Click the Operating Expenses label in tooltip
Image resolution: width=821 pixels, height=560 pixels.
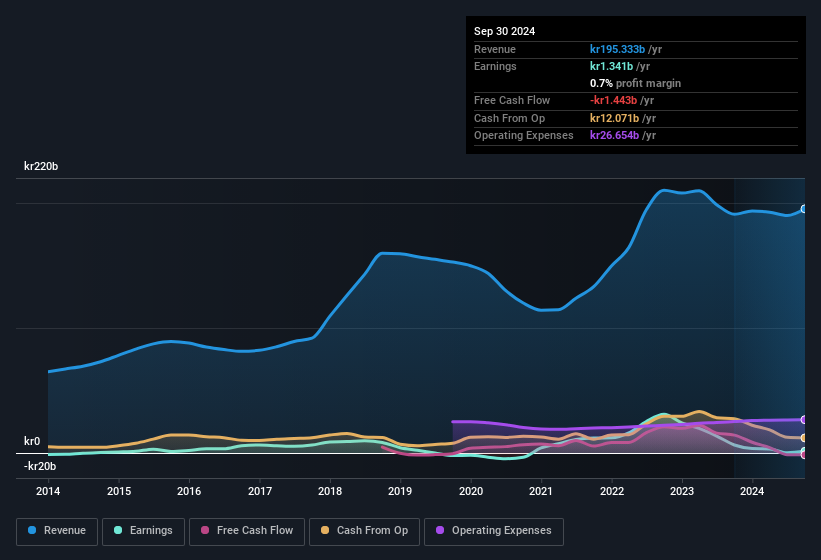click(524, 135)
